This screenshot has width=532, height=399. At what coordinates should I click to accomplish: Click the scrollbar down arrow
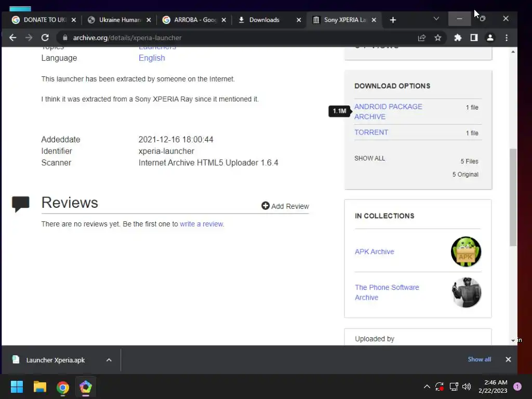pyautogui.click(x=513, y=340)
